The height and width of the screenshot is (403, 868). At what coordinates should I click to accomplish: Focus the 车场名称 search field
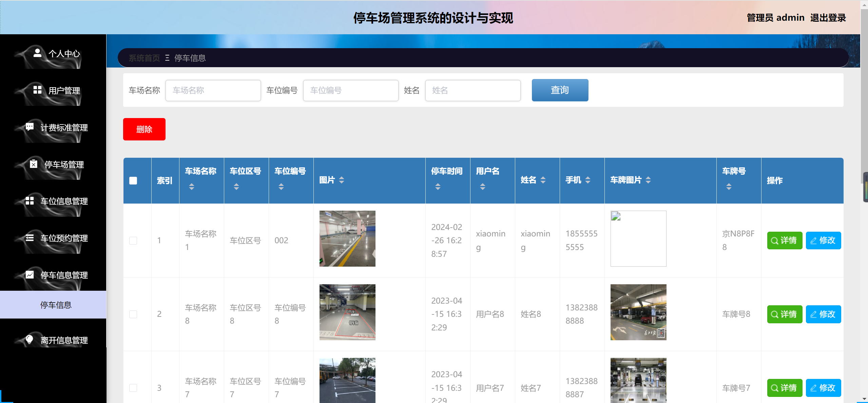213,90
